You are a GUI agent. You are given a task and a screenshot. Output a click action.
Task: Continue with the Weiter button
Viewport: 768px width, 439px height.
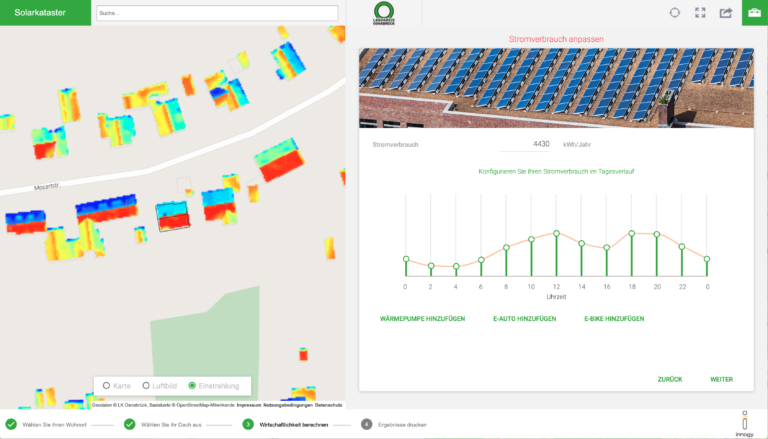[721, 380]
